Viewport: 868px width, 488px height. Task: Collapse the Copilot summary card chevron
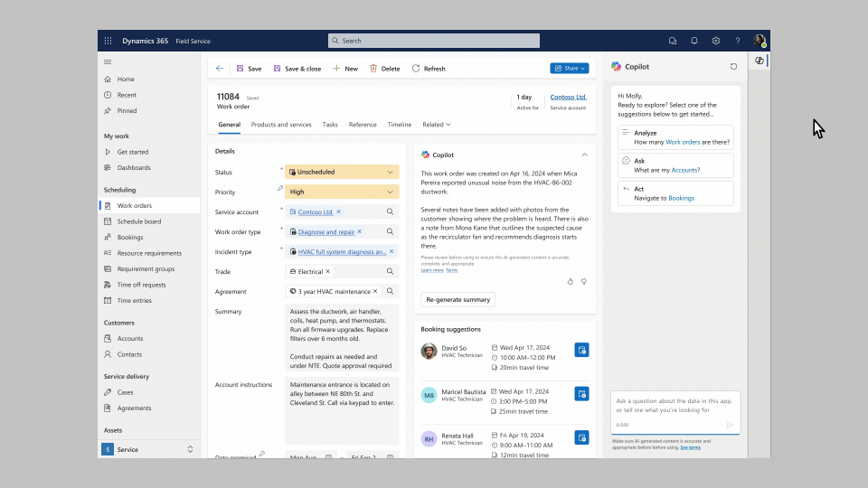[584, 155]
